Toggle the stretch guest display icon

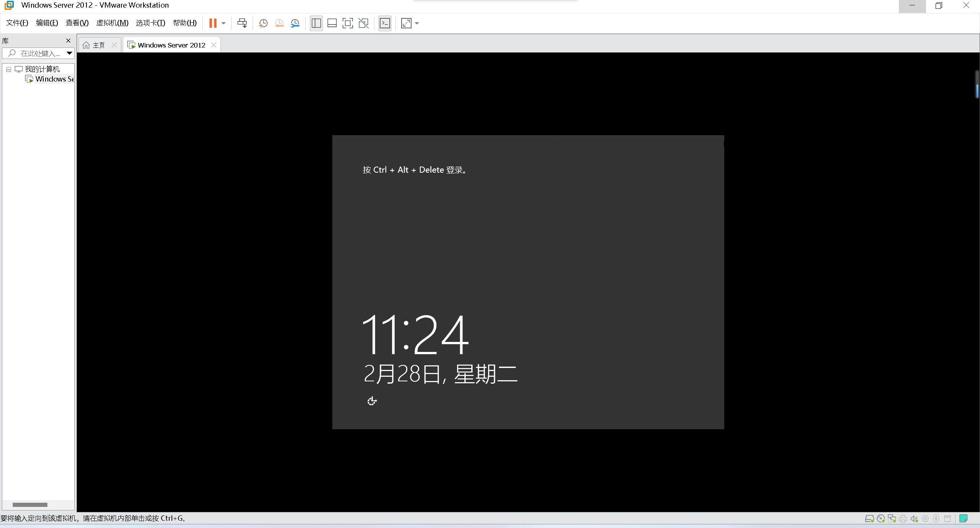pos(405,23)
